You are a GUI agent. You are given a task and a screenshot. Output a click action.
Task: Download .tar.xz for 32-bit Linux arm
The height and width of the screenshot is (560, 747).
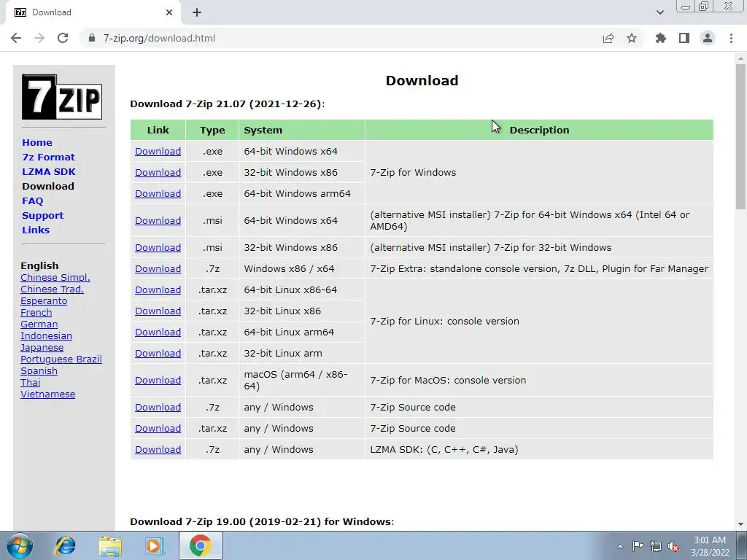pos(158,354)
